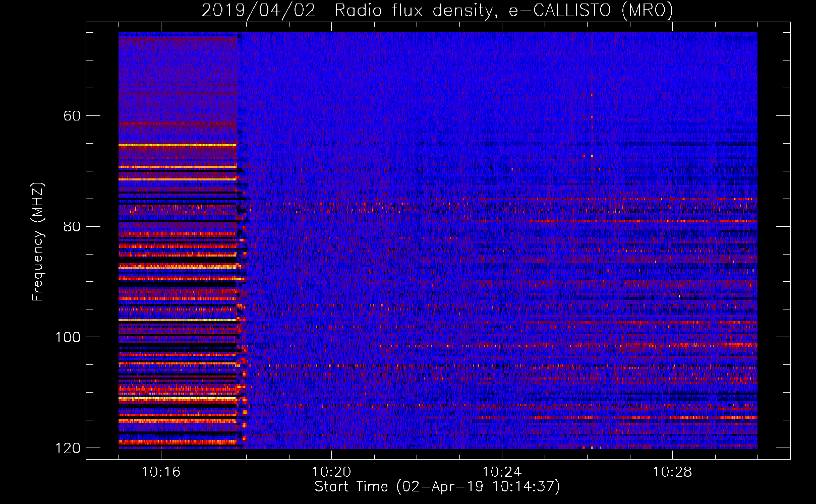Click the 10:28 time tick label
This screenshot has width=816, height=504.
point(672,472)
